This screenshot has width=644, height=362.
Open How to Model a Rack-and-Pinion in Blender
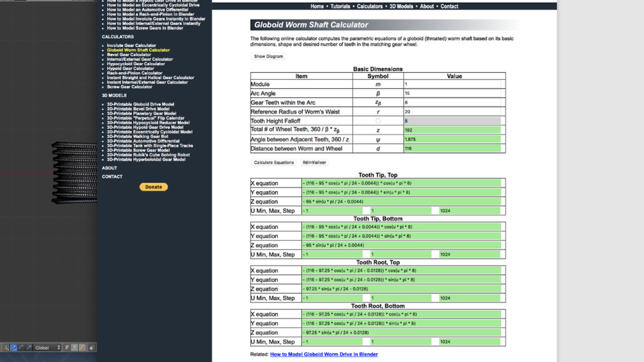tap(150, 14)
